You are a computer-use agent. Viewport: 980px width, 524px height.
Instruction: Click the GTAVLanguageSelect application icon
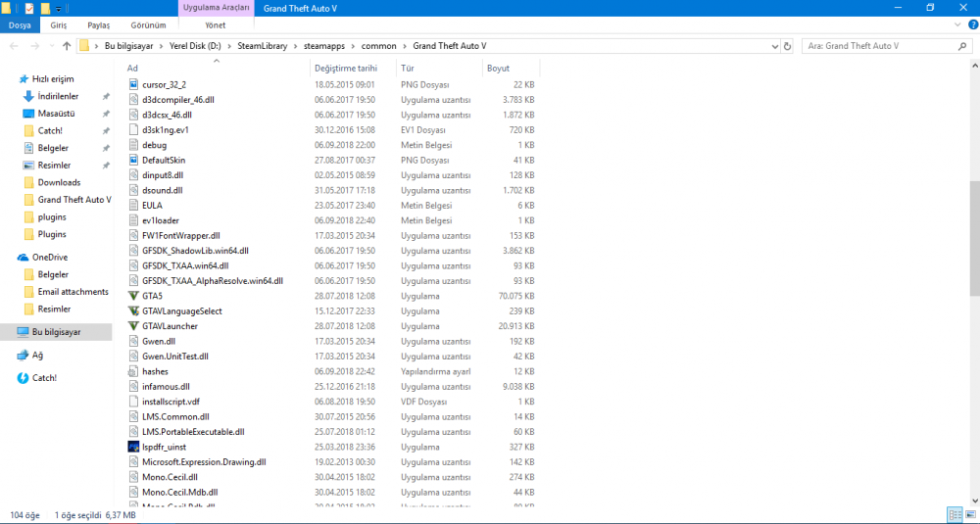point(133,311)
